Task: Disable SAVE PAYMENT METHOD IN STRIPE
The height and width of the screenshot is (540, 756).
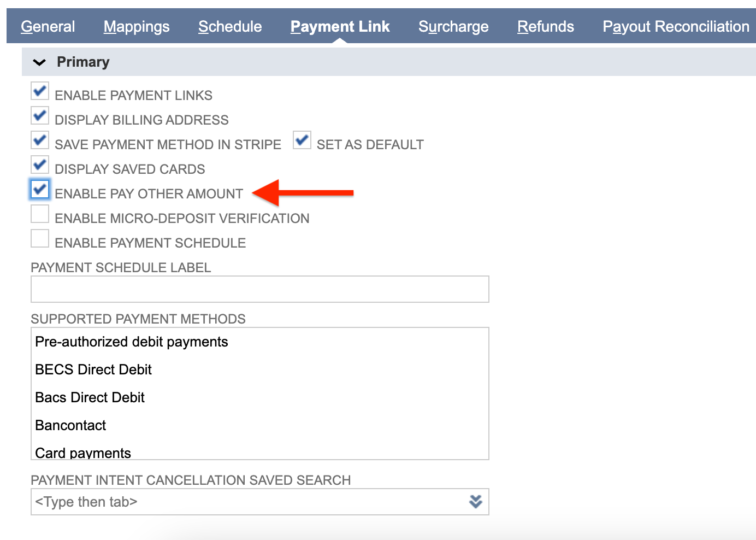Action: click(39, 140)
